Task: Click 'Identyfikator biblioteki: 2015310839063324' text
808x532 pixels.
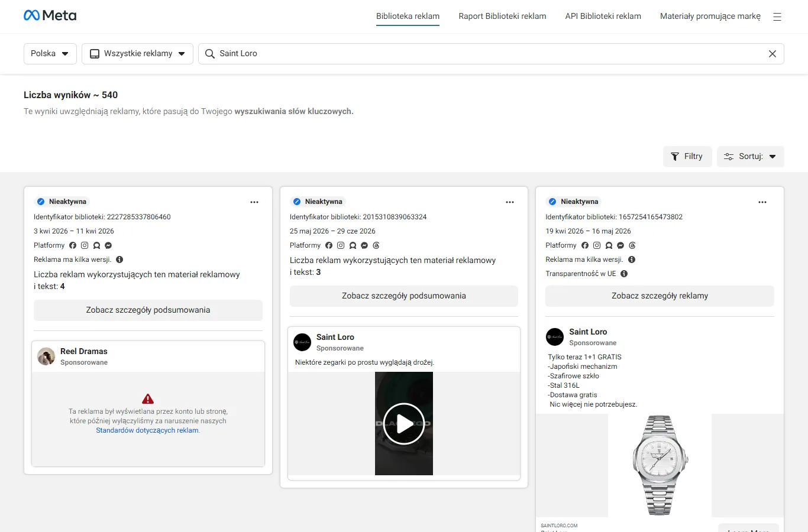Action: 358,217
